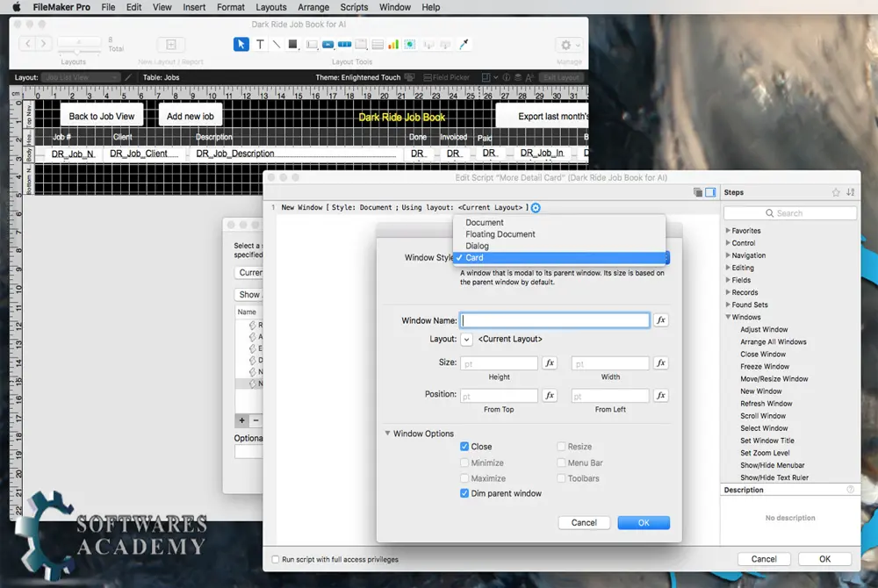
Task: Expand the Editing steps category
Action: 728,268
